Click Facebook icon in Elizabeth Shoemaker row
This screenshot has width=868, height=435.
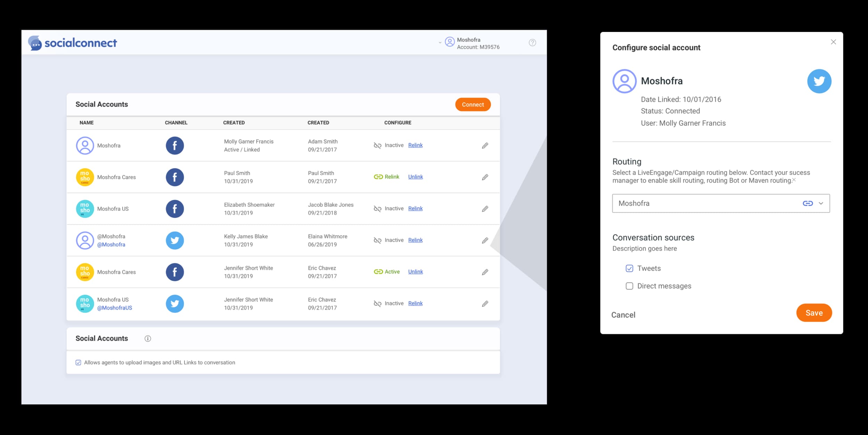(175, 209)
